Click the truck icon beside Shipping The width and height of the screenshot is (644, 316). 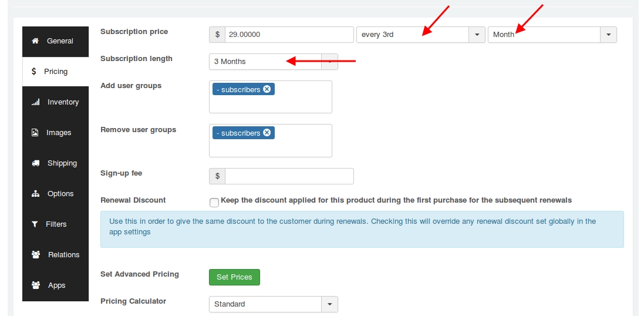pyautogui.click(x=35, y=163)
